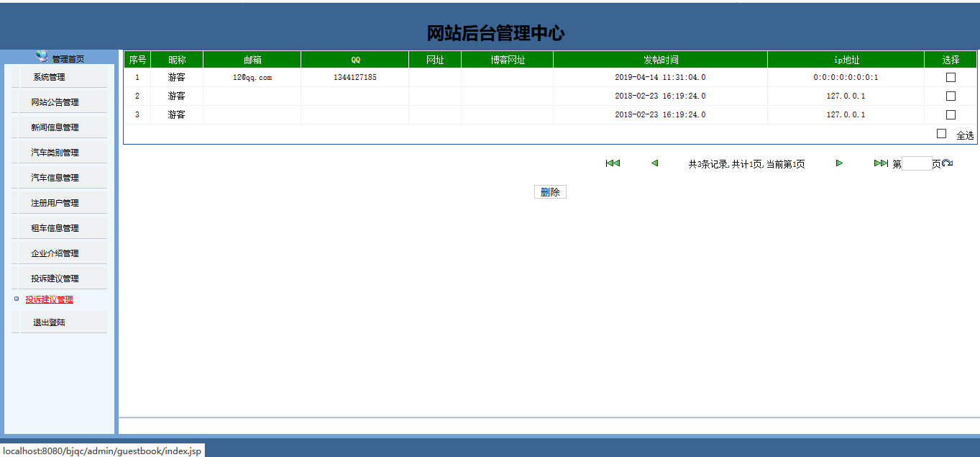Click the jump-to-page refresh arrow icon
This screenshot has width=980, height=457.
[x=948, y=164]
